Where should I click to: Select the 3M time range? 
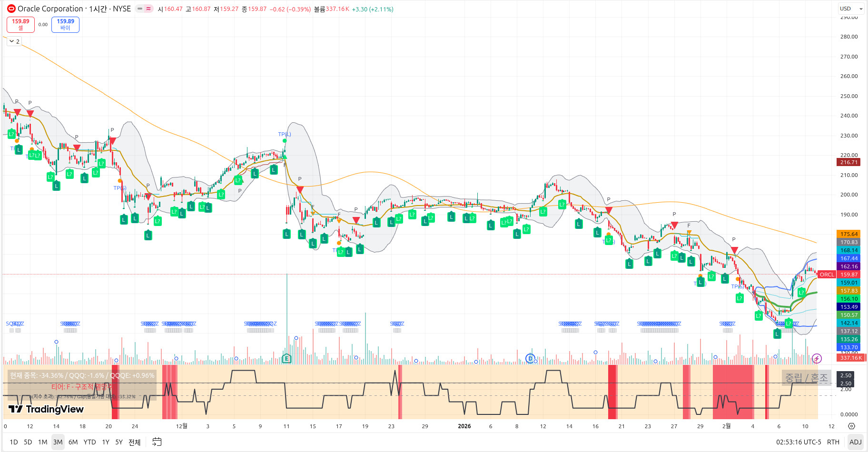[x=58, y=442]
